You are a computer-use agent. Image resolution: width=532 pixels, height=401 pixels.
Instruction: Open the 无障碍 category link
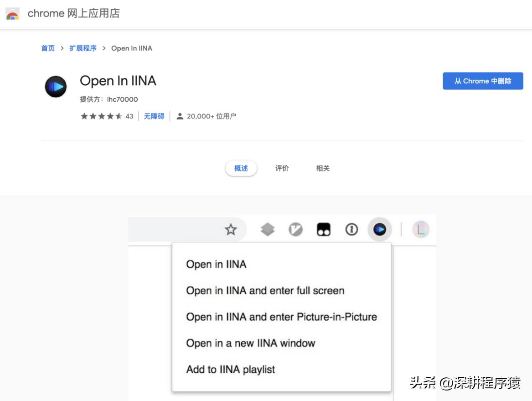(154, 116)
